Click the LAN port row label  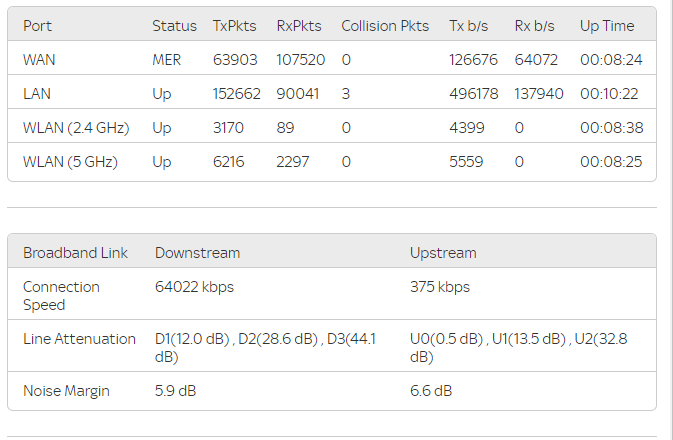tap(38, 94)
